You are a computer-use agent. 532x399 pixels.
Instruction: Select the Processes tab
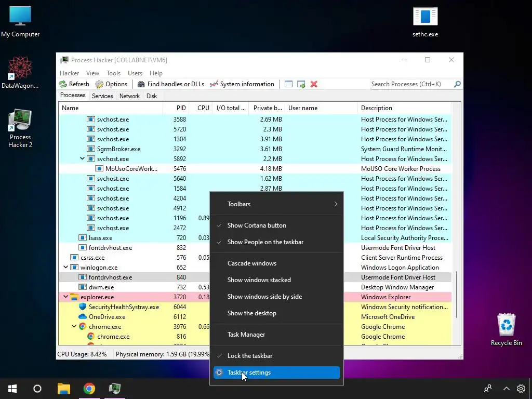(x=73, y=96)
